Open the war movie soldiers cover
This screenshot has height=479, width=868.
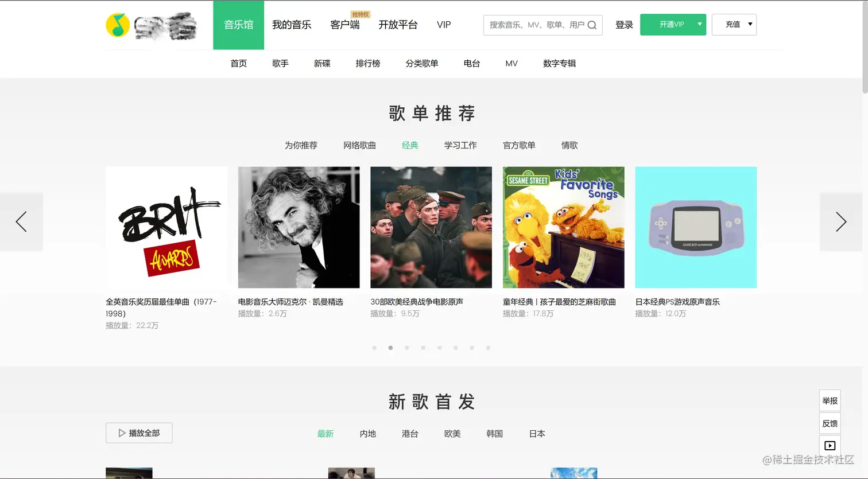tap(431, 228)
